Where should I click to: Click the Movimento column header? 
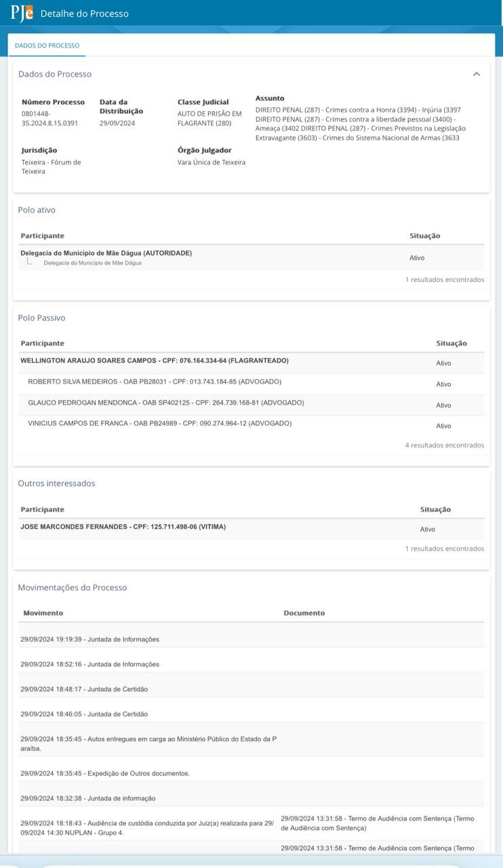(x=43, y=613)
